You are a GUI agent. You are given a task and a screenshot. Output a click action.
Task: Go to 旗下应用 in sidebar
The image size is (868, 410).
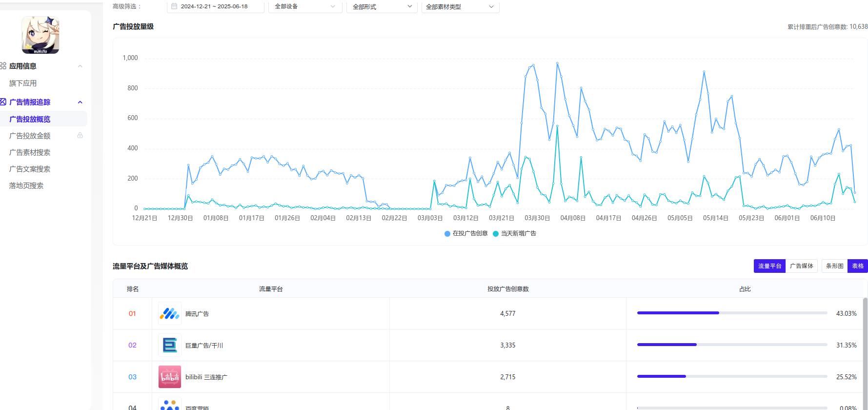tap(23, 83)
